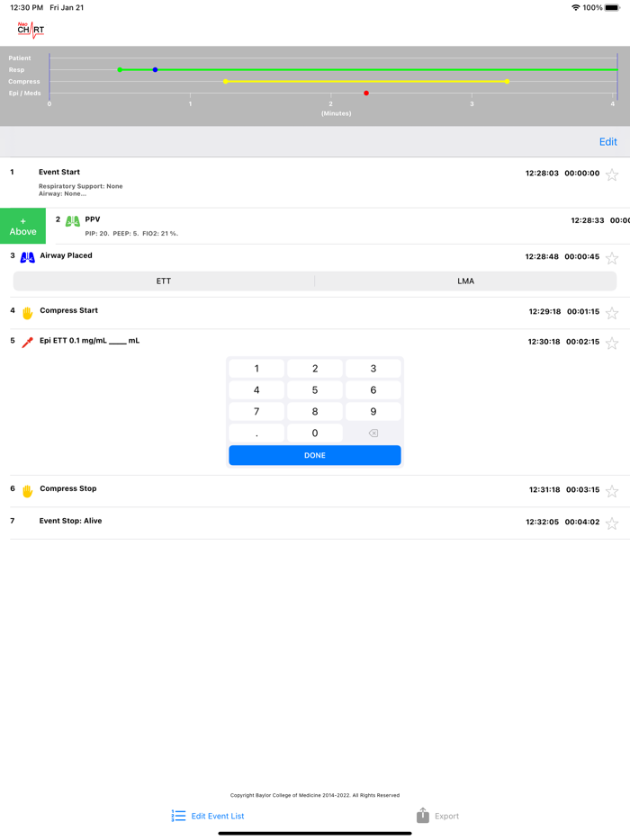The image size is (630, 840).
Task: Click the red syringe Epi icon
Action: point(27,343)
